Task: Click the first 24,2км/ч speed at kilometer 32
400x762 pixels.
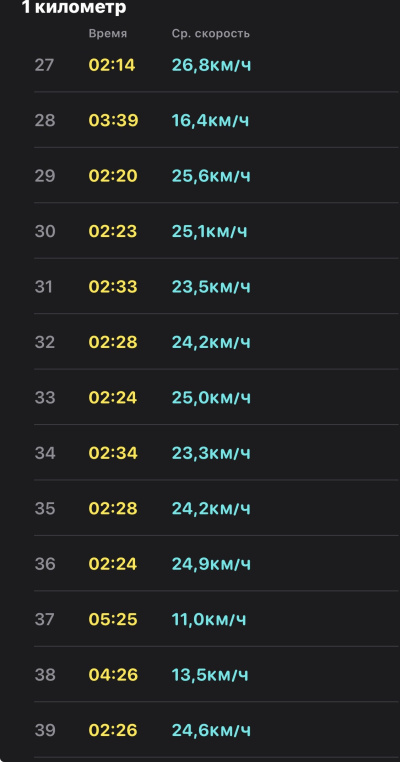Action: (x=211, y=342)
